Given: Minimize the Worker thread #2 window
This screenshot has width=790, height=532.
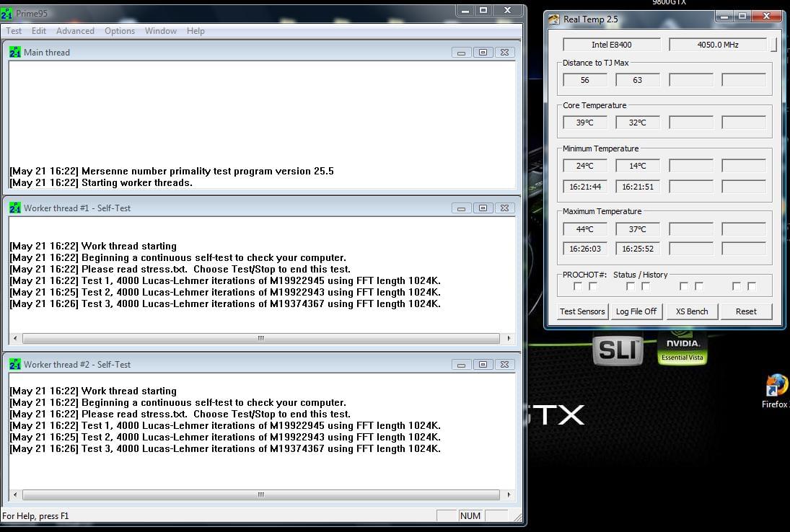Looking at the screenshot, I should (461, 364).
